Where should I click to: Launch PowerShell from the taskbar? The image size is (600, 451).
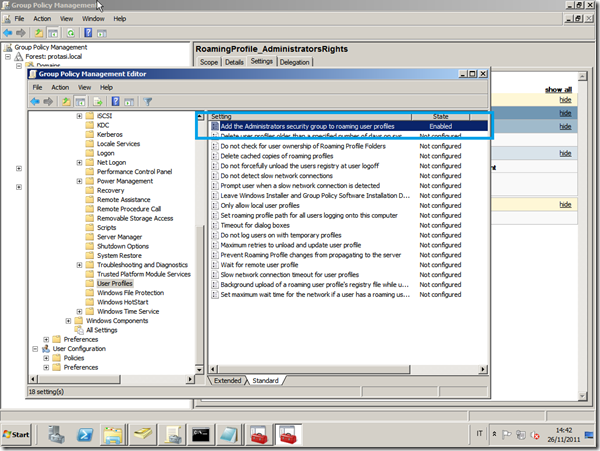pyautogui.click(x=85, y=435)
